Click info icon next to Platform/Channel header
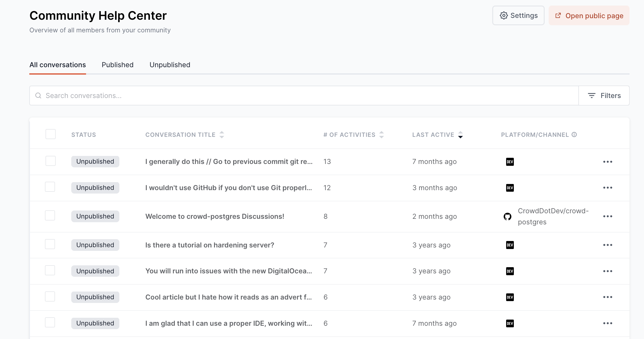 [x=574, y=135]
